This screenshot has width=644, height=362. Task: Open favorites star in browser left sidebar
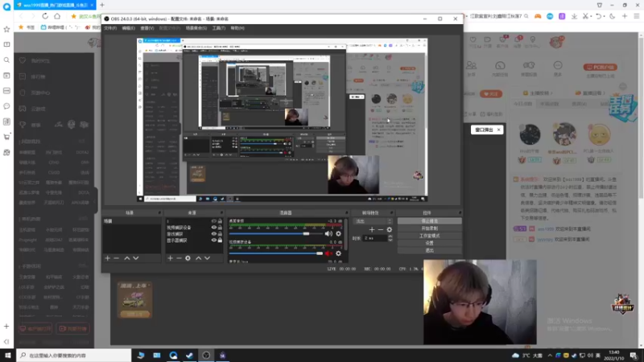coord(6,29)
